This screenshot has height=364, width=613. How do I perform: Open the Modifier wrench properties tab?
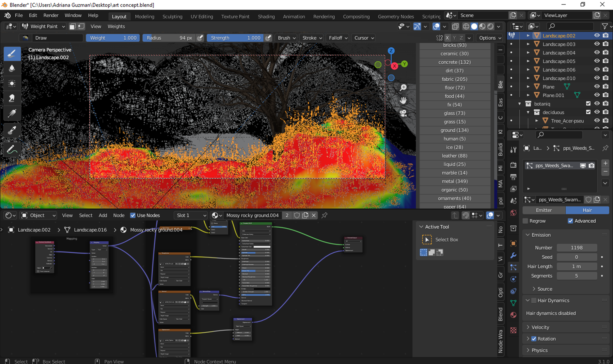pos(514,255)
